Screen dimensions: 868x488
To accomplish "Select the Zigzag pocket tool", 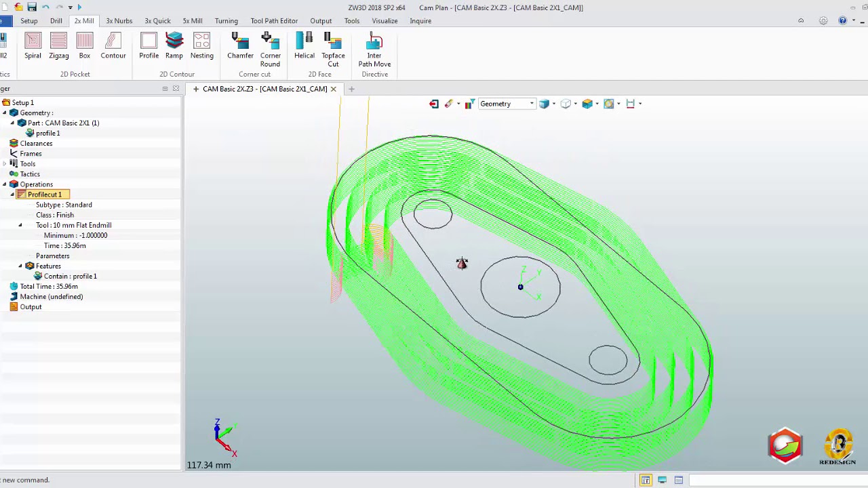I will (59, 46).
